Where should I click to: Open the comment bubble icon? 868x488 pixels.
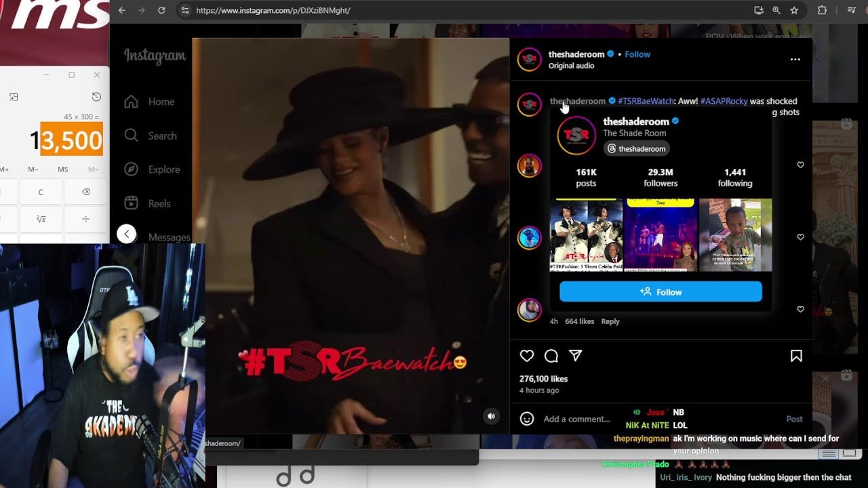551,356
